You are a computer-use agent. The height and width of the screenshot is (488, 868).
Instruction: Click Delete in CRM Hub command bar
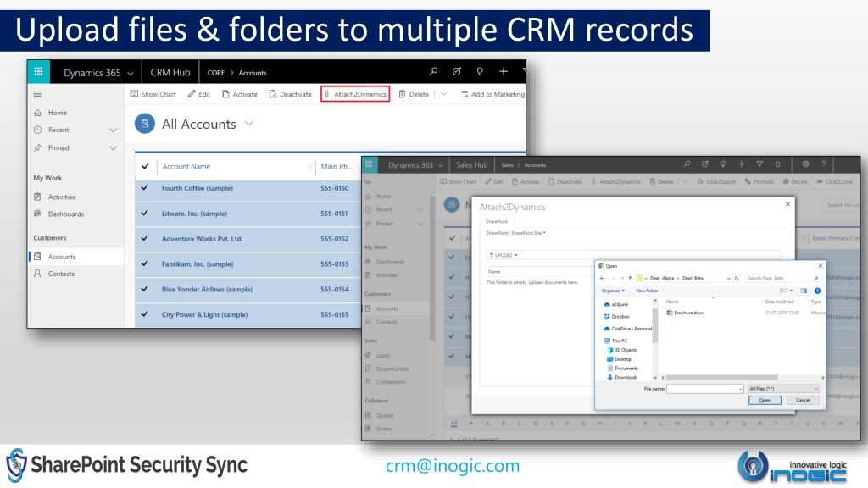tap(414, 94)
